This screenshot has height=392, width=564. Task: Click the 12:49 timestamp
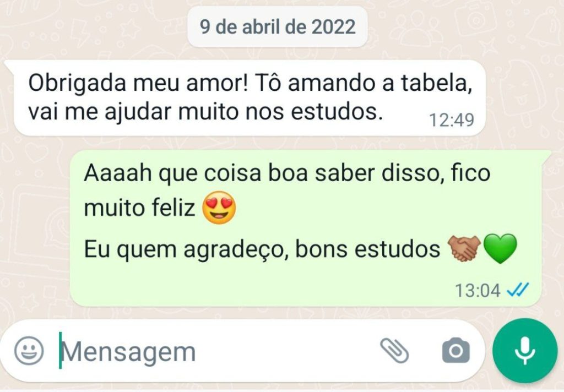point(452,120)
